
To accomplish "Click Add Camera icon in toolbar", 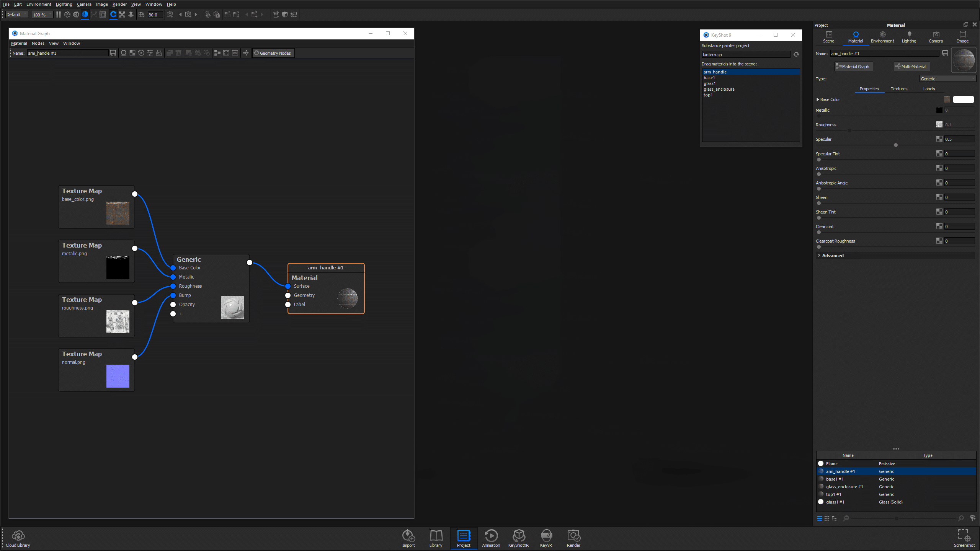I will tap(170, 15).
